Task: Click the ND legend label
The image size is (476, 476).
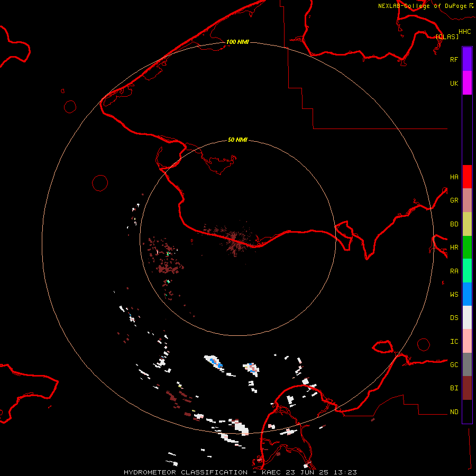Action: pos(454,412)
